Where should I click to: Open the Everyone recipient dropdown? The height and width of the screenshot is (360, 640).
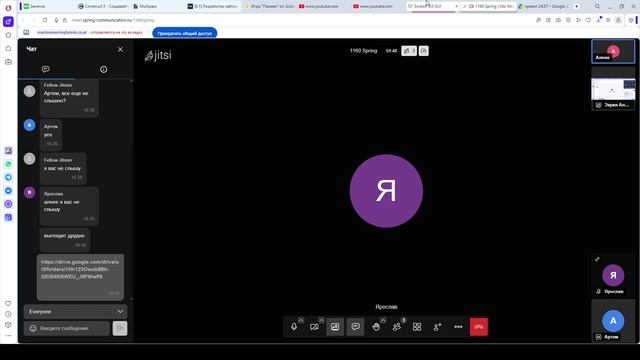coord(76,311)
